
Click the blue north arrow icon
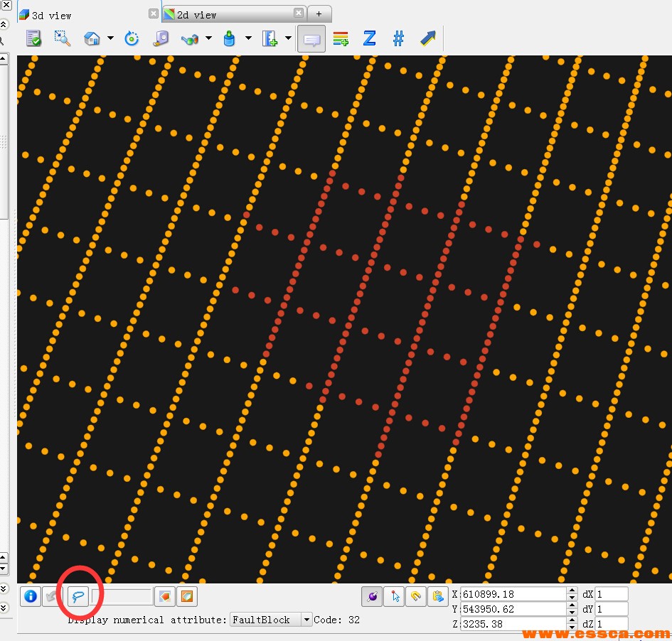click(427, 38)
